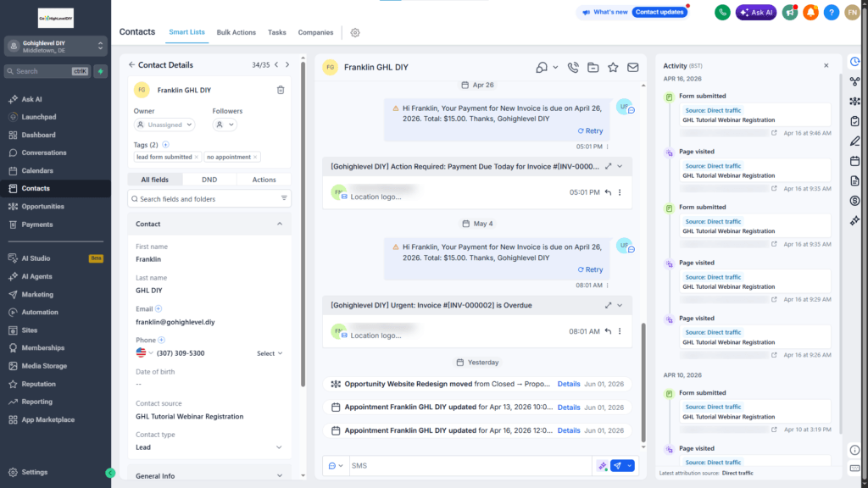
Task: Open the green phone dialer icon
Action: click(x=722, y=12)
